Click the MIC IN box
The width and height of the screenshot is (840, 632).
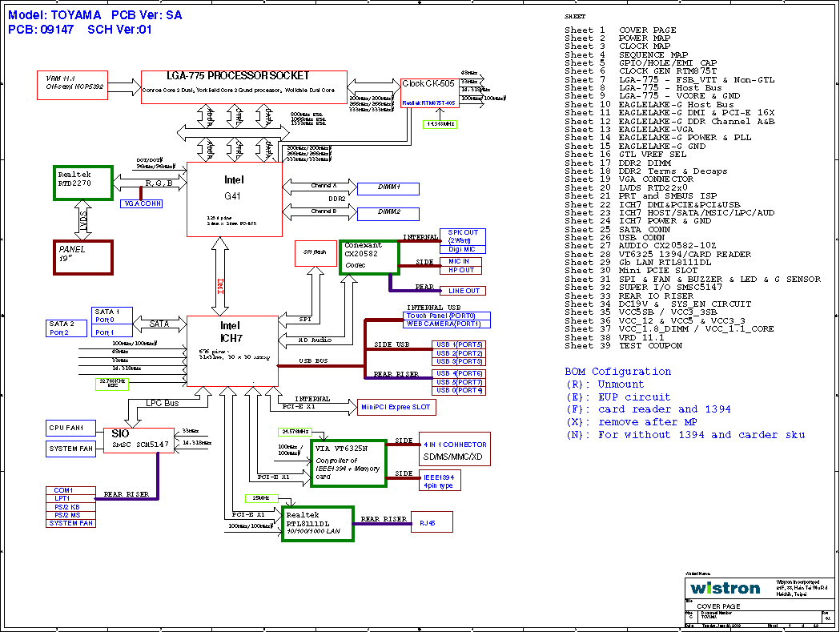(460, 262)
